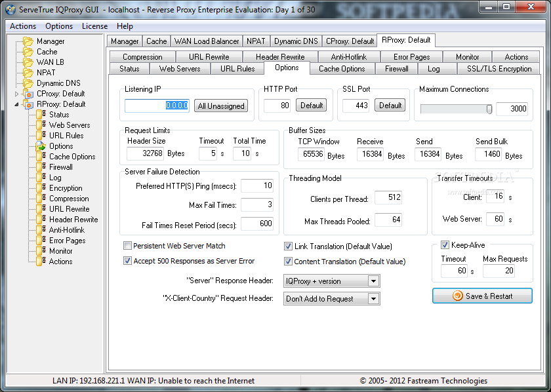Disable the Keep-Alive checkbox
The image size is (551, 392).
(x=445, y=245)
